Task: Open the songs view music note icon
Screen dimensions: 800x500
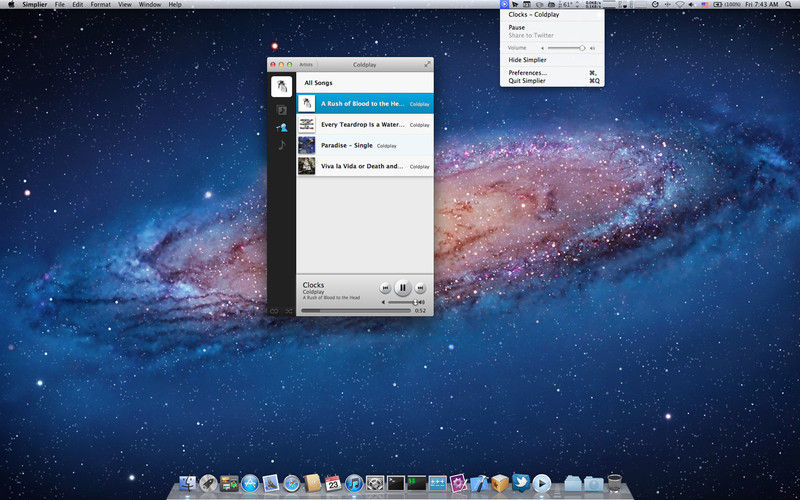Action: (x=282, y=145)
